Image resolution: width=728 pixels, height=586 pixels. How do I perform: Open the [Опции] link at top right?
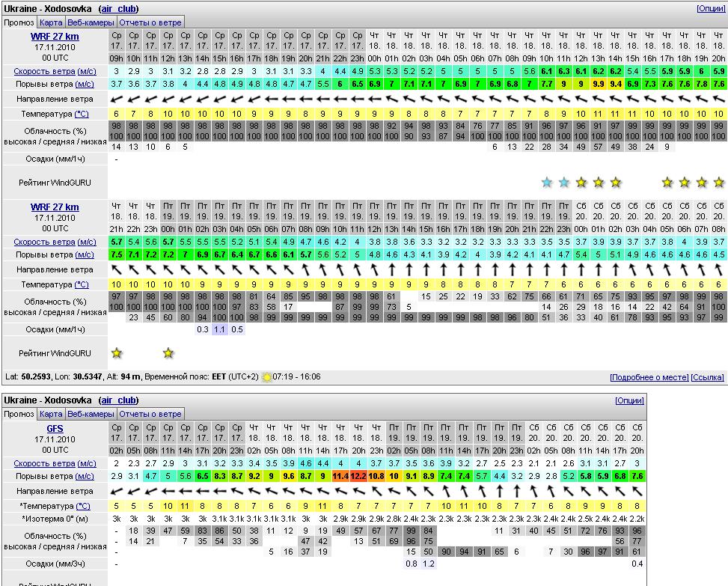click(x=710, y=9)
